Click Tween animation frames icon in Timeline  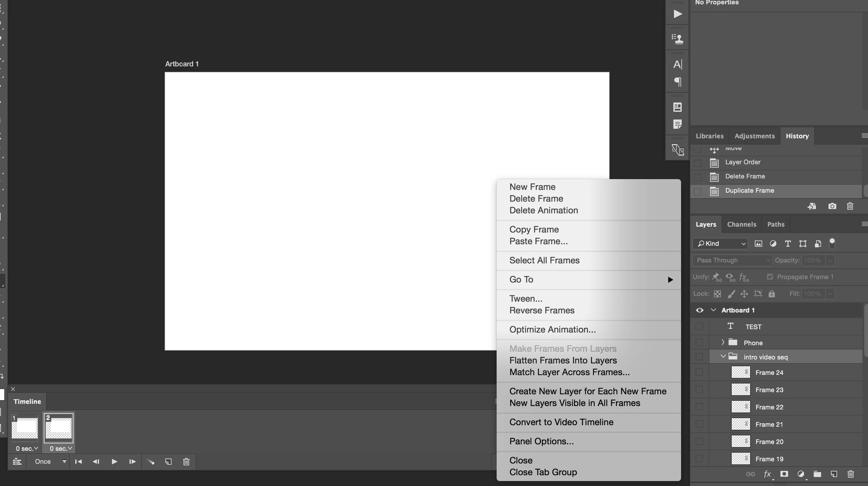151,462
